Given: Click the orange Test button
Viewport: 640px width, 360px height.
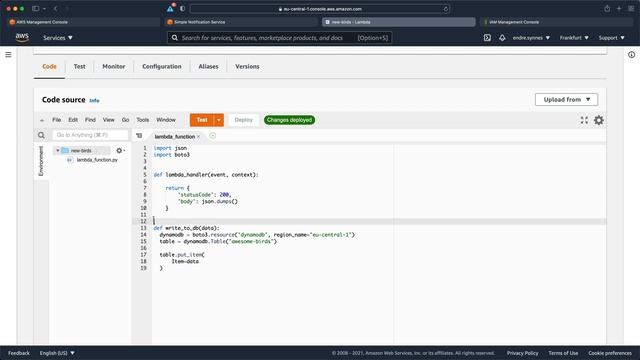Looking at the screenshot, I should pos(202,120).
